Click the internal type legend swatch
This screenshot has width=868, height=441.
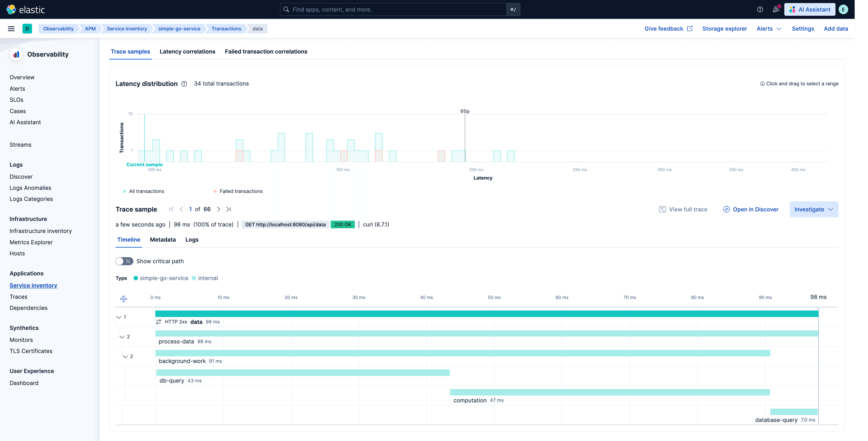click(x=194, y=278)
